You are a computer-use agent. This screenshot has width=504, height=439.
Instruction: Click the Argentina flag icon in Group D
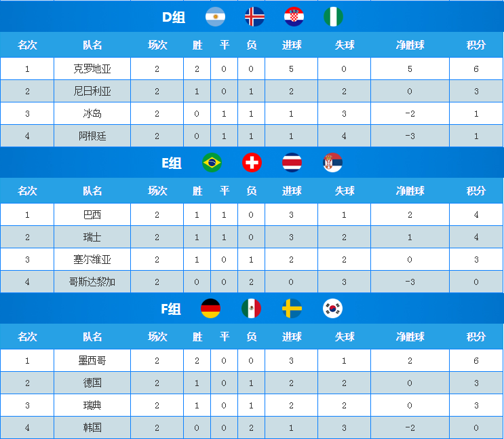coord(215,17)
